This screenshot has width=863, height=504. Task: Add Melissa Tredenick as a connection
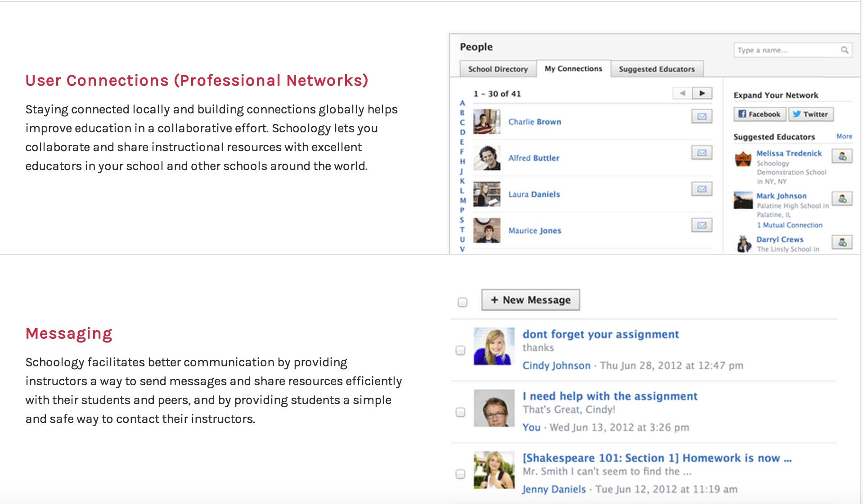[842, 156]
